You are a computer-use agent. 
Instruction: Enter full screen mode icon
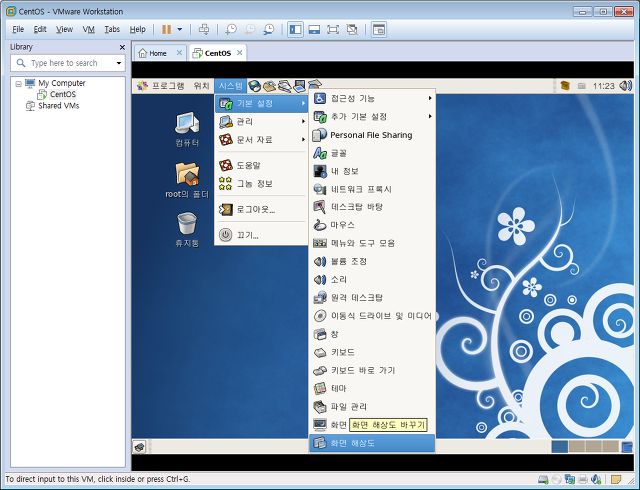tap(333, 29)
